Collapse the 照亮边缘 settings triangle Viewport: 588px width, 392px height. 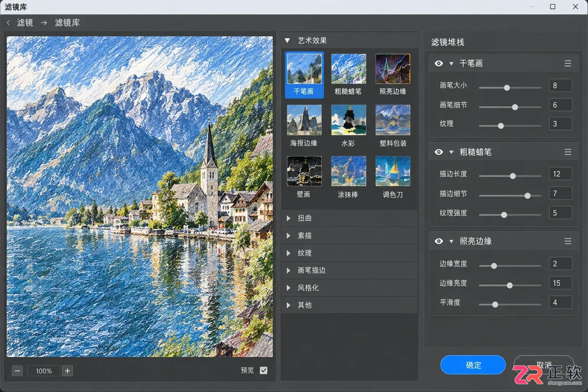tap(451, 242)
